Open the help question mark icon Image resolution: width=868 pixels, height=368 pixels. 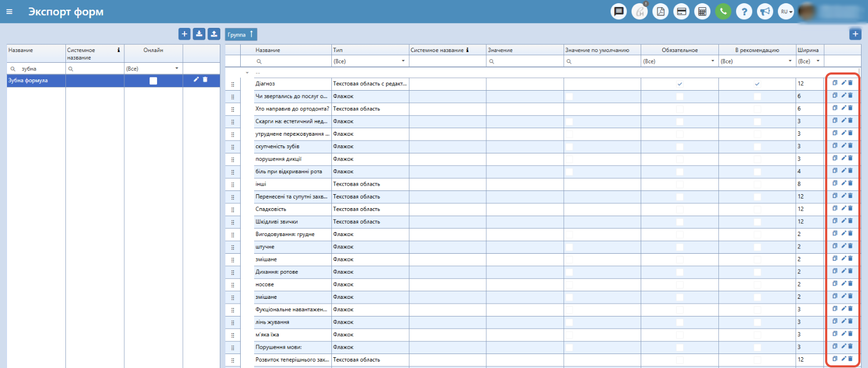tap(744, 11)
